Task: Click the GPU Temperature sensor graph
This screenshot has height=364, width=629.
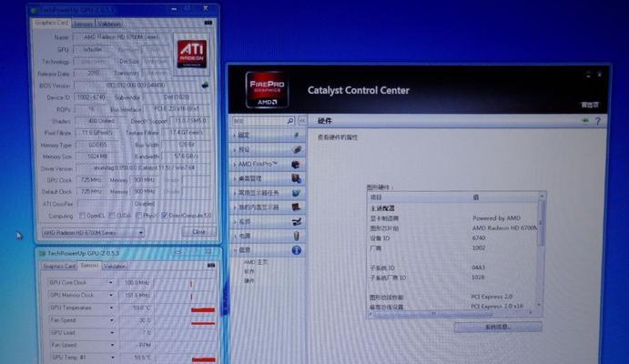Action: point(185,308)
